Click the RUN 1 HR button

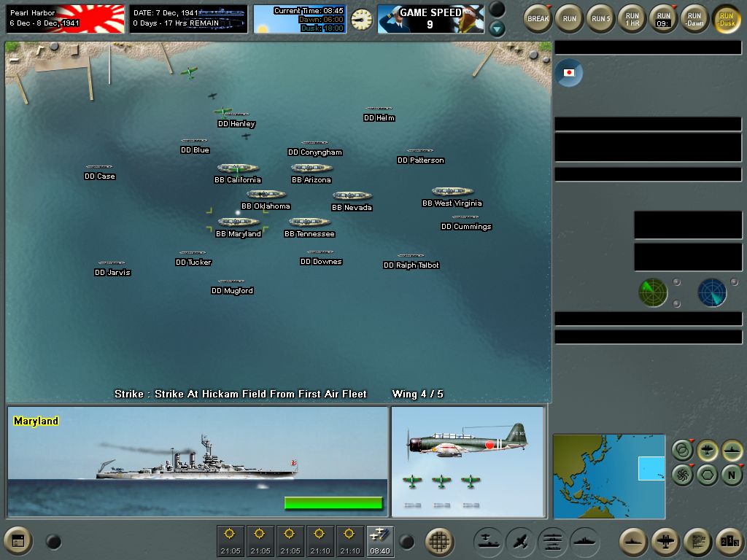(631, 18)
